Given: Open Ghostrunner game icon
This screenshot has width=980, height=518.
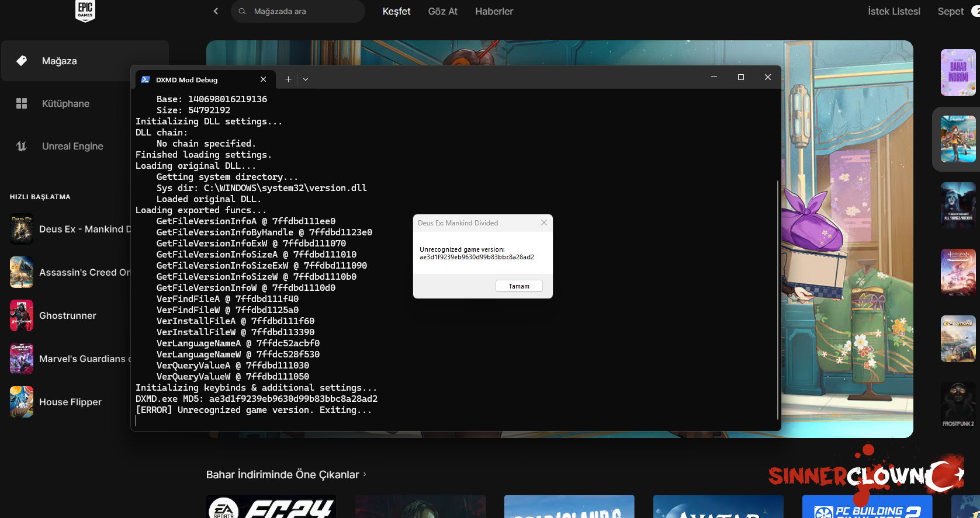Looking at the screenshot, I should pos(22,315).
